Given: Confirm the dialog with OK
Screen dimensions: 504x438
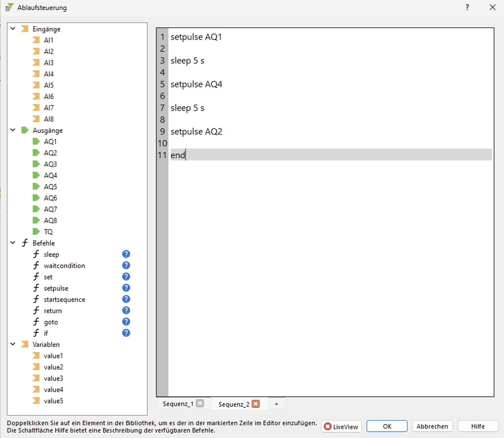Looking at the screenshot, I should pyautogui.click(x=387, y=426).
